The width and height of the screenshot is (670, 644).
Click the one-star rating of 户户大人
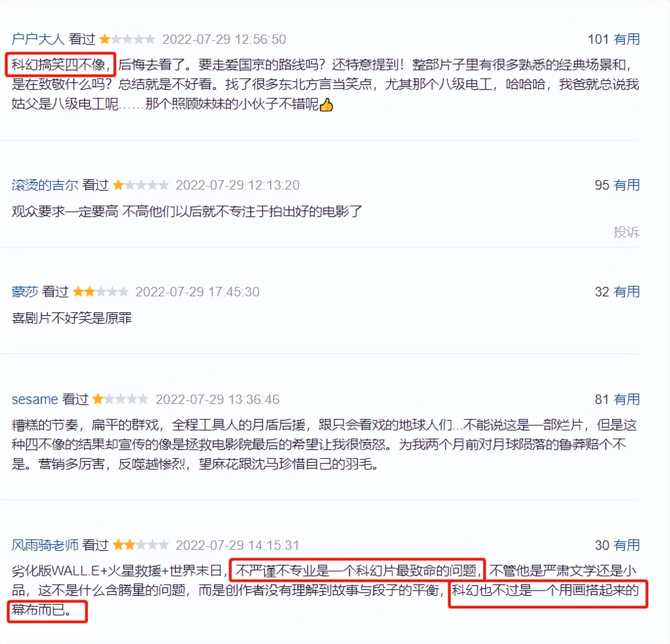(127, 39)
